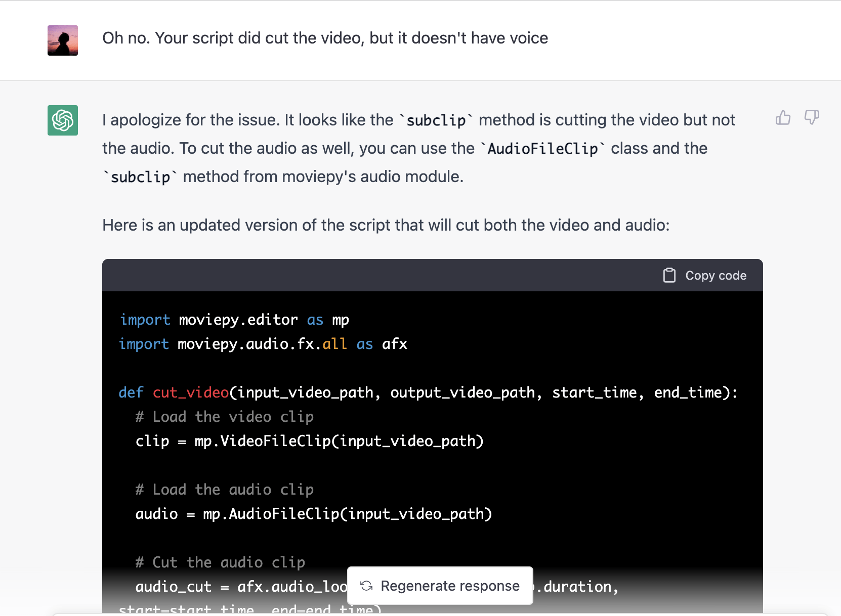
Task: Click the thumbs up feedback icon
Action: 783,118
